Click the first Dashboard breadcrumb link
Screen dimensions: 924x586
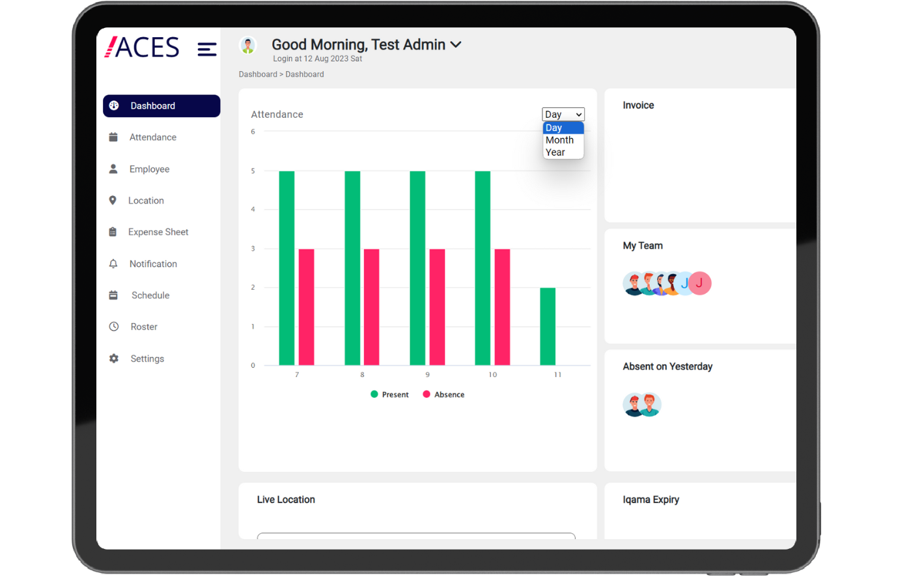coord(258,74)
